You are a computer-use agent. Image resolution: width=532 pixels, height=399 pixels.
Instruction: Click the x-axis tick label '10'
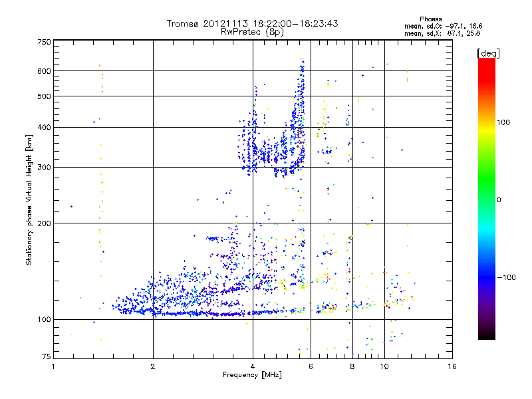click(384, 366)
